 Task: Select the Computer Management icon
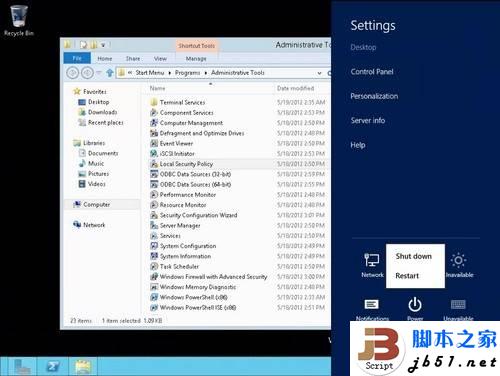(154, 123)
